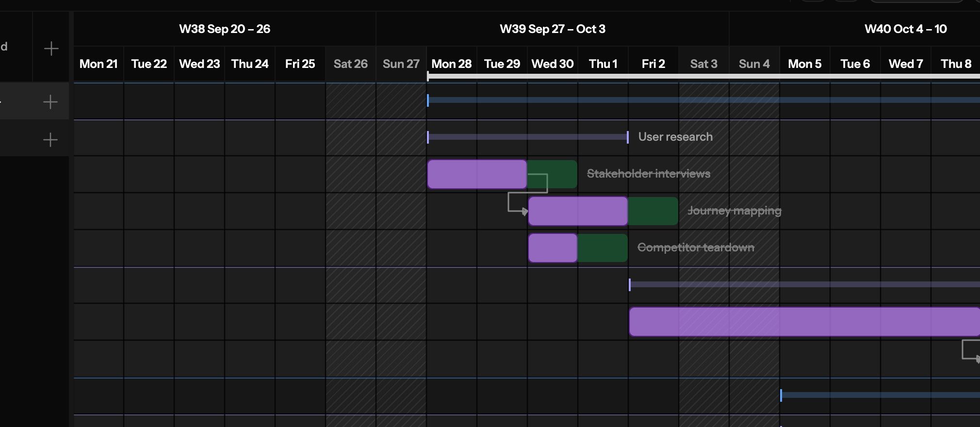The image size is (980, 427).
Task: Click the Sat 3 weekend column header
Action: [x=704, y=64]
